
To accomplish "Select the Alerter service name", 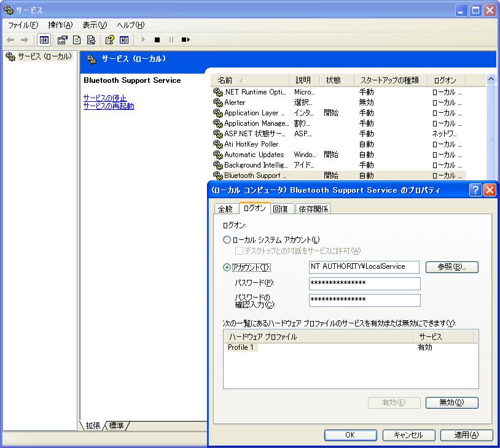I will tap(235, 102).
